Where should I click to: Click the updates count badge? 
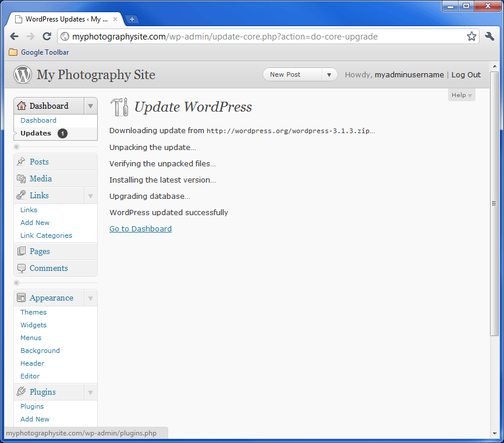[x=62, y=133]
